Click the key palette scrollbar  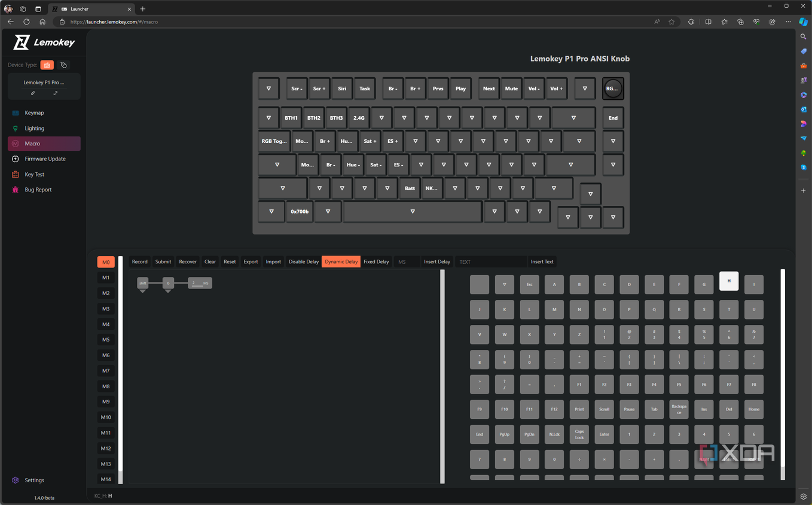tap(783, 374)
